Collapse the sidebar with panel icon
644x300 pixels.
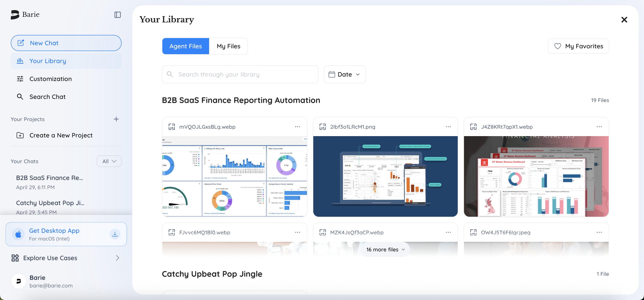pos(117,15)
